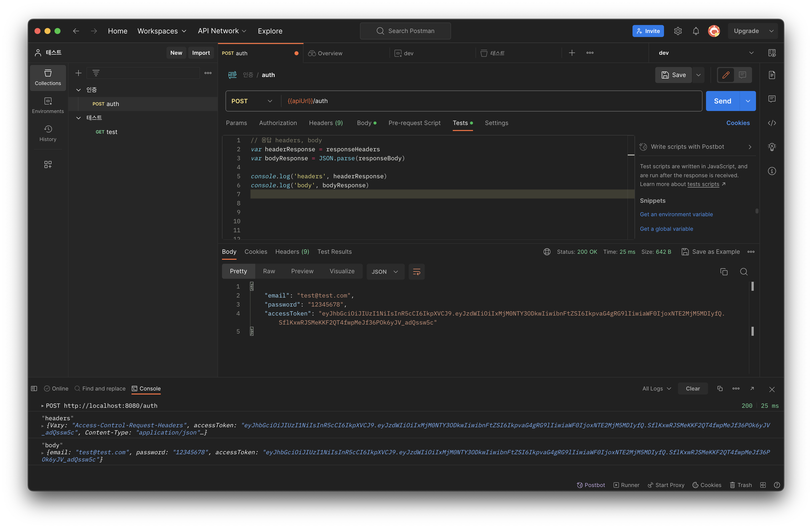Open the Test Results response tab

334,252
